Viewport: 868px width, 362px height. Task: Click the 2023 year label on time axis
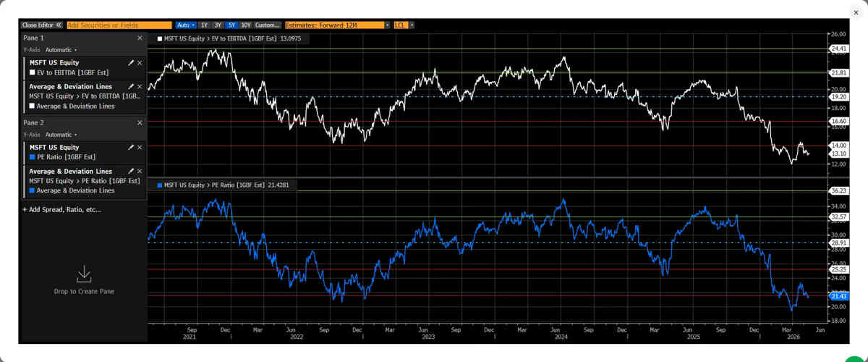click(x=428, y=337)
